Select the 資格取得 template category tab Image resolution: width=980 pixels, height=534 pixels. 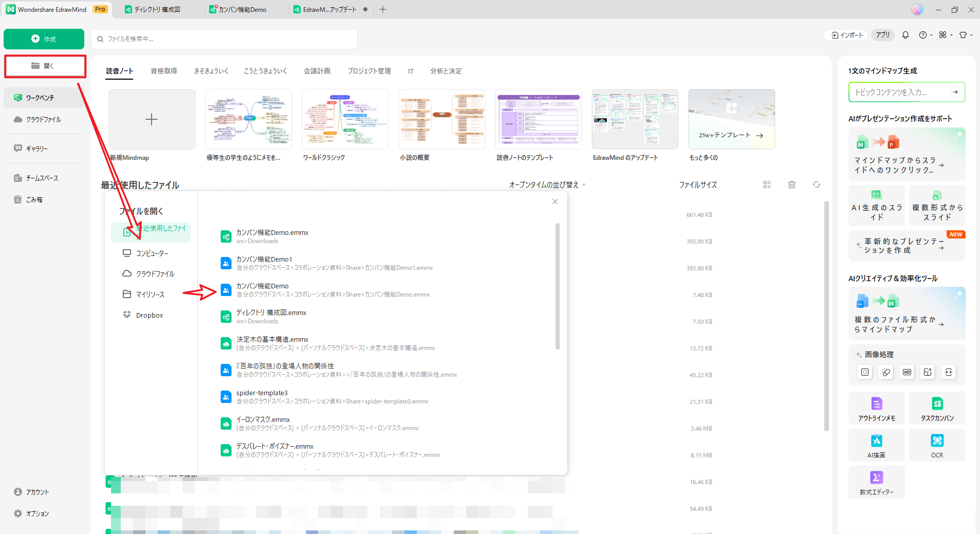[x=164, y=71]
